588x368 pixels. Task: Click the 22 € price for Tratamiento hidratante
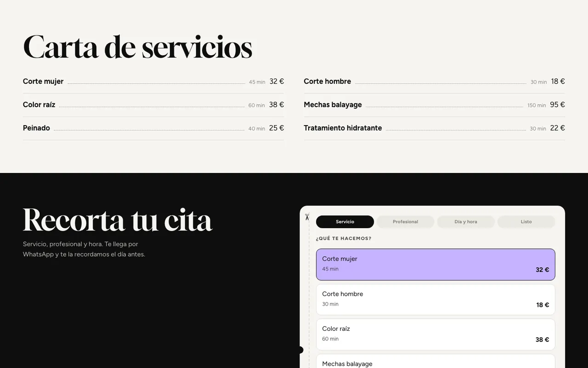coord(557,128)
